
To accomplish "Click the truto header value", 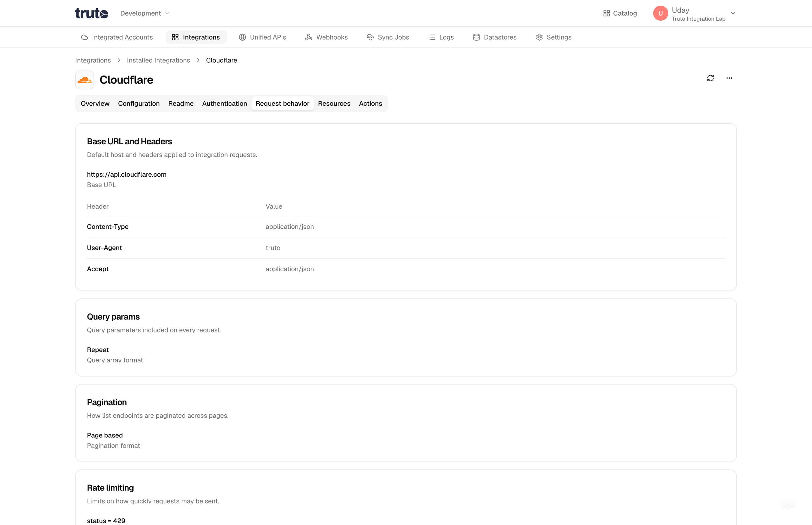I will coord(273,248).
